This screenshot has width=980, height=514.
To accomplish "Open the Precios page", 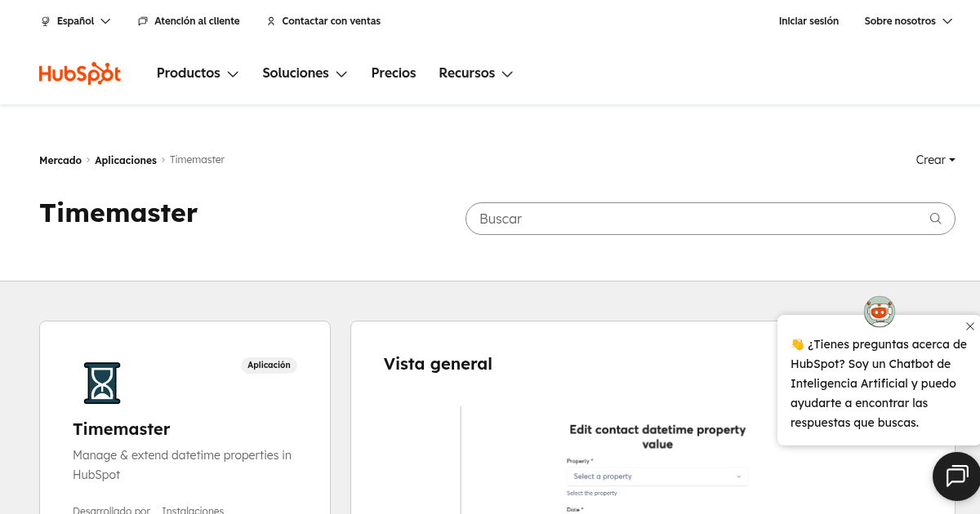I will click(x=394, y=73).
